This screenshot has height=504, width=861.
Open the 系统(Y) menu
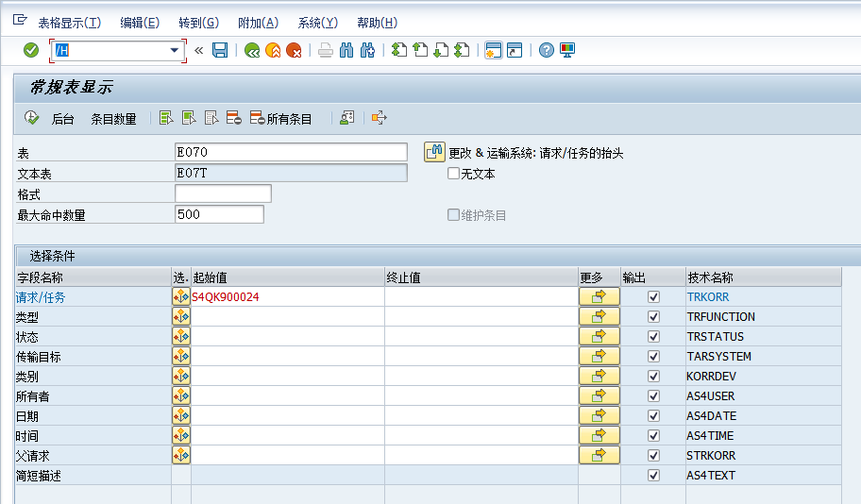[x=318, y=23]
